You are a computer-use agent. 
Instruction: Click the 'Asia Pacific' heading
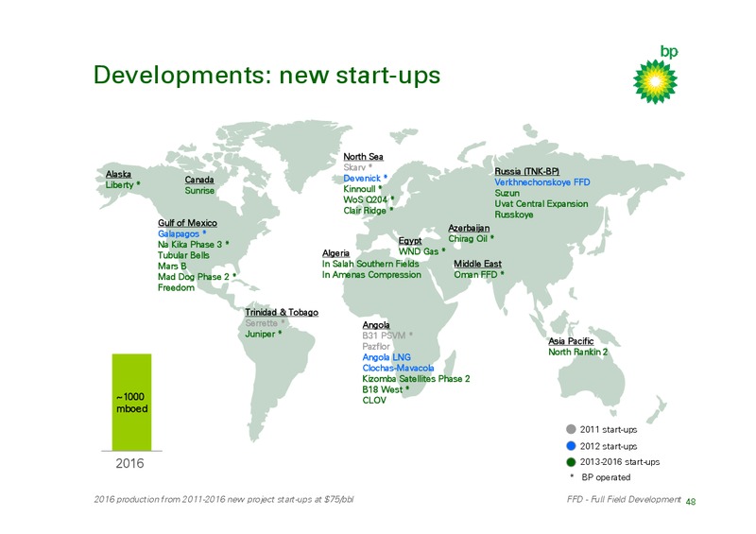tap(571, 341)
